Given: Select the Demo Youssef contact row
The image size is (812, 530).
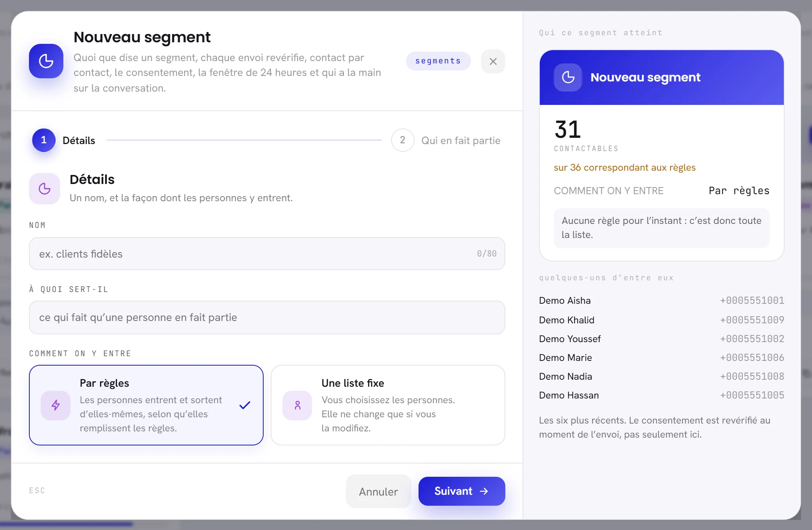Looking at the screenshot, I should [x=661, y=339].
